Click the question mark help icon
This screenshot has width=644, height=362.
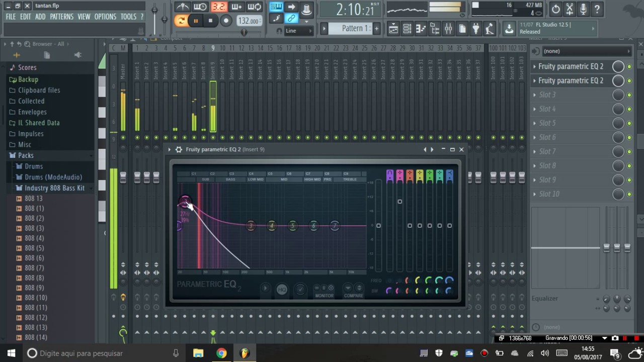[597, 9]
